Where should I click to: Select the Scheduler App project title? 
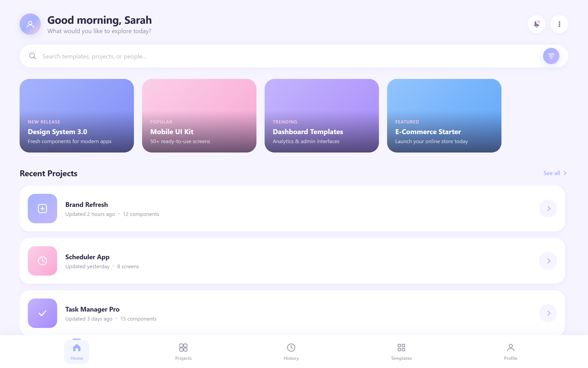[x=87, y=257]
